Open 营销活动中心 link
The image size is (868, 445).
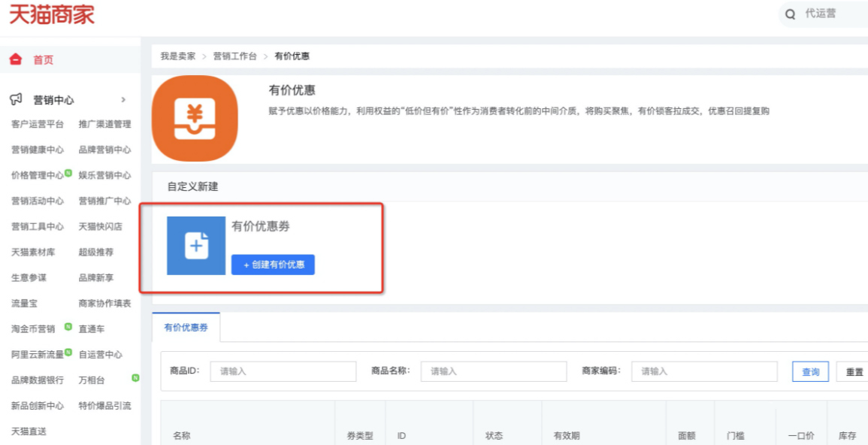(x=37, y=201)
